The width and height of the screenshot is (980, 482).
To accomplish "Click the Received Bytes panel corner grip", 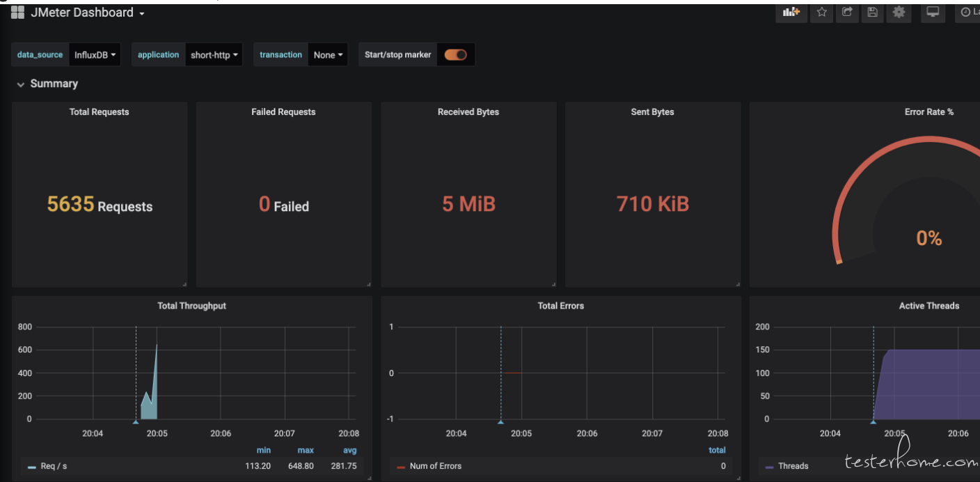I will tap(553, 284).
